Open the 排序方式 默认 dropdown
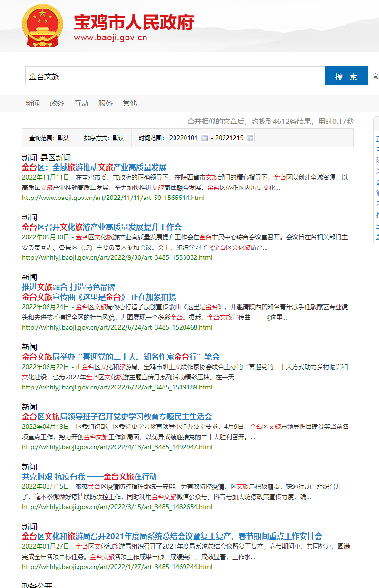The image size is (379, 588). coord(104,138)
